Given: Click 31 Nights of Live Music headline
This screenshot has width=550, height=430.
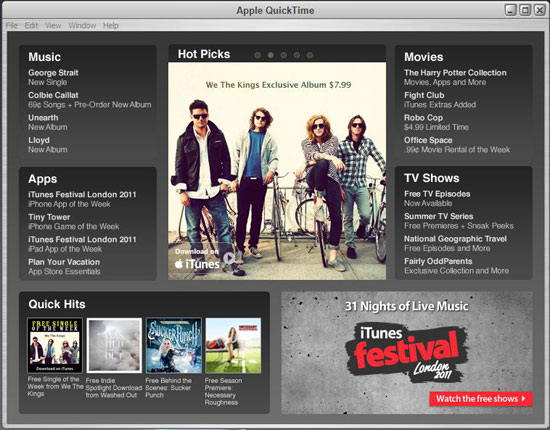Looking at the screenshot, I should 407,306.
